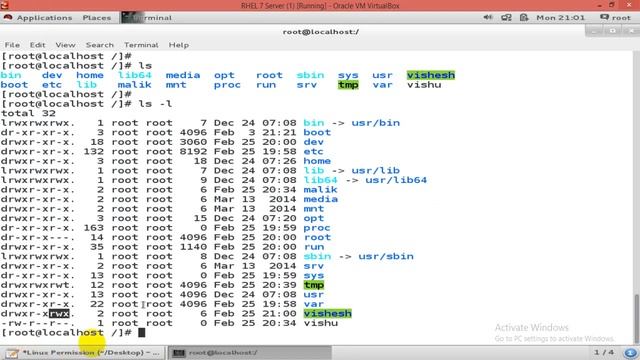Screen dimensions: 640x360
Task: Click the 'lib64' entry in ls output first row
Action: [x=135, y=76]
